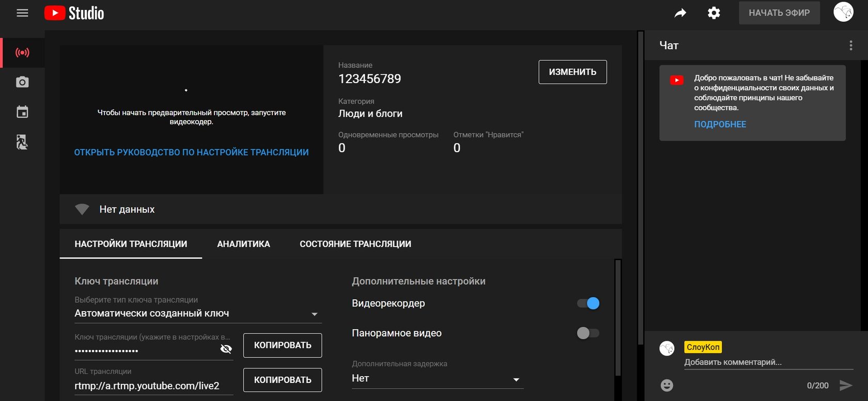The height and width of the screenshot is (401, 868).
Task: Click the stream title 123456789
Action: [x=369, y=79]
